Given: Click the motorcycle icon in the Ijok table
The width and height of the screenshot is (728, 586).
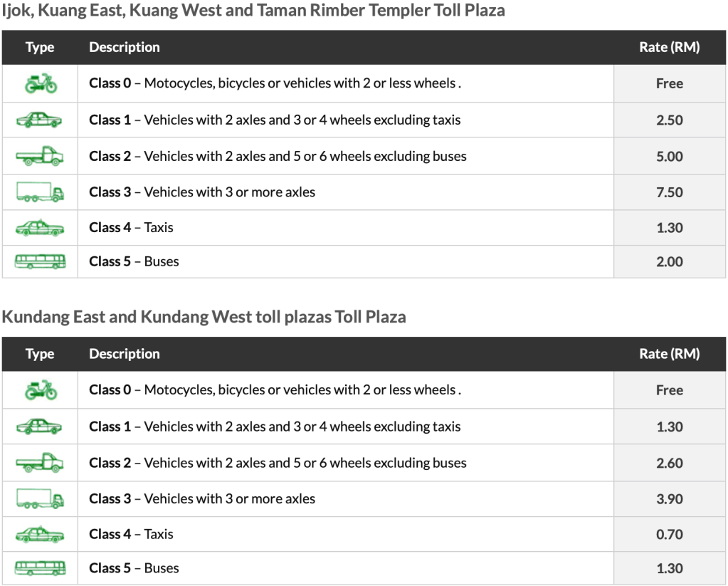Looking at the screenshot, I should pos(40,84).
